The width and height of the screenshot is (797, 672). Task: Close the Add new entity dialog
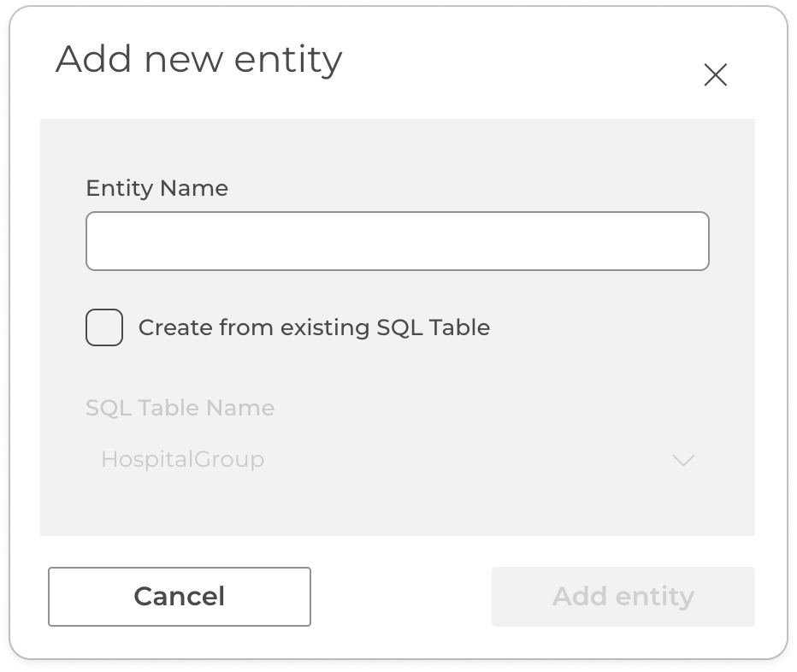click(715, 75)
